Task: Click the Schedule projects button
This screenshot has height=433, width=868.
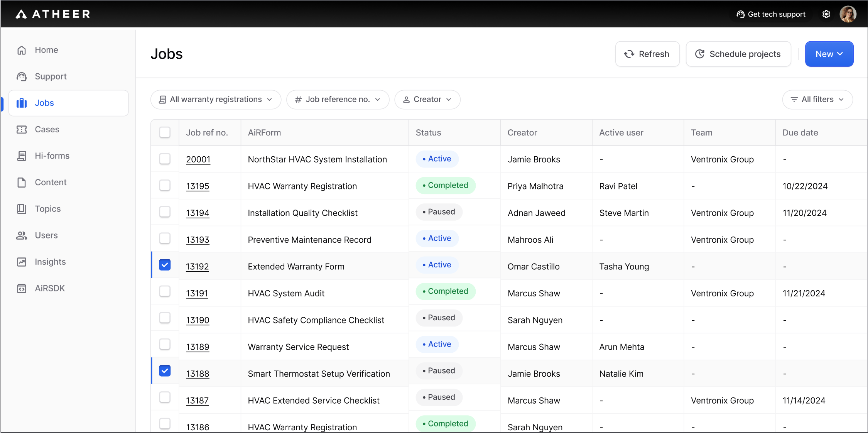Action: point(738,54)
